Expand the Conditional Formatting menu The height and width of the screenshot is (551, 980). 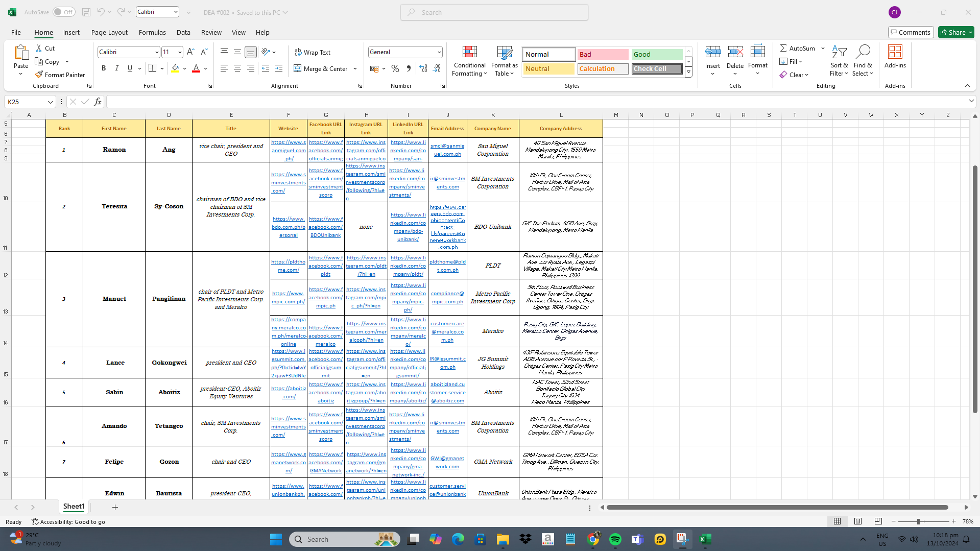(470, 61)
